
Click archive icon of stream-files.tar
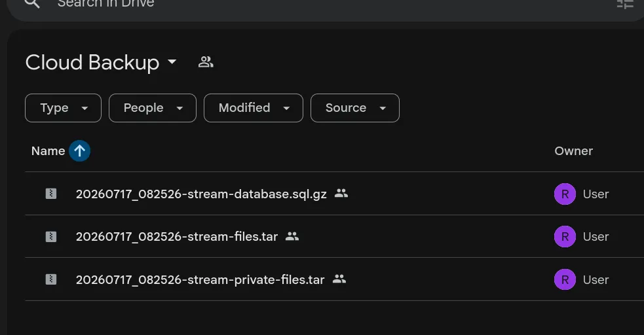point(51,237)
